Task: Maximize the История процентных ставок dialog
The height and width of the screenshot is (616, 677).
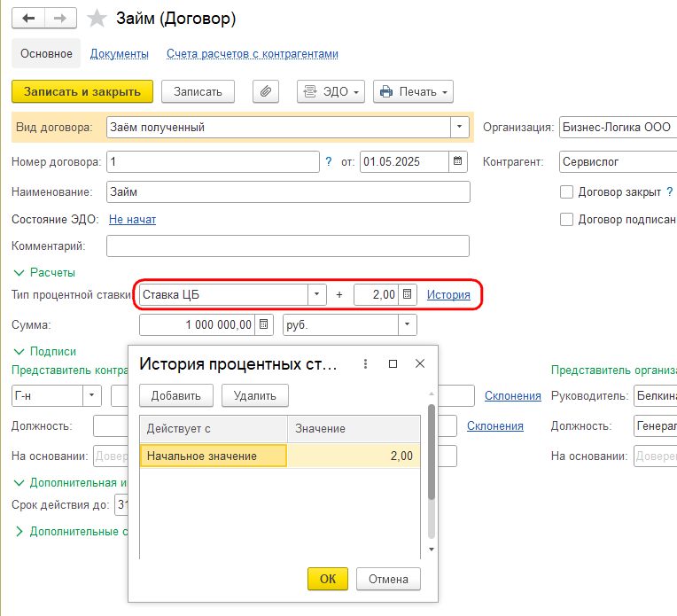Action: pyautogui.click(x=393, y=363)
